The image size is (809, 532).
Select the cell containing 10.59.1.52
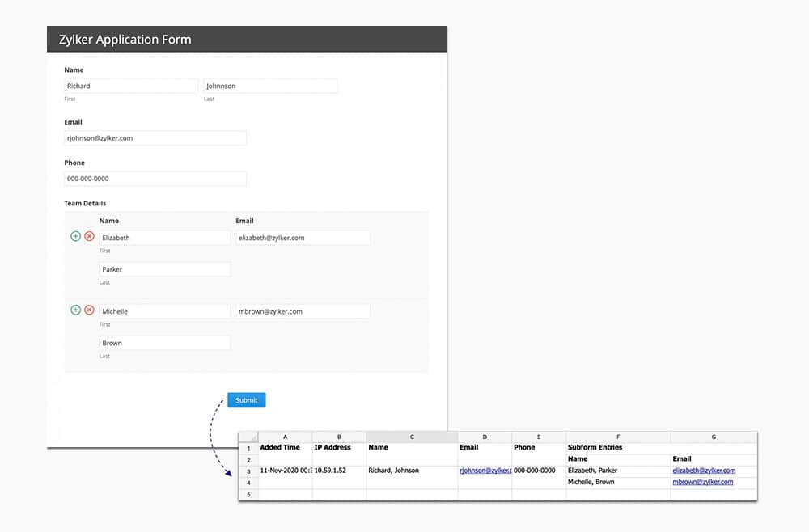tap(339, 471)
